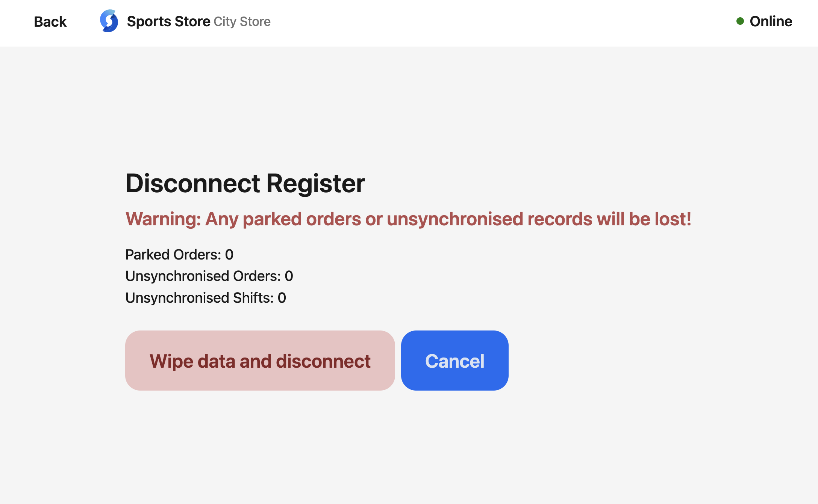The image size is (818, 504).
Task: Click the blue Sports Store logo icon
Action: (109, 21)
